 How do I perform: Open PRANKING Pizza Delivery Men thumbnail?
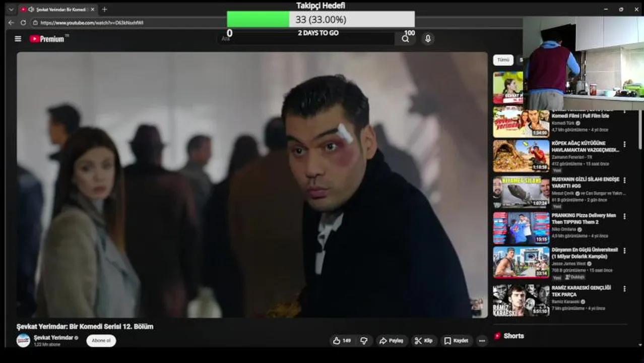pyautogui.click(x=521, y=228)
